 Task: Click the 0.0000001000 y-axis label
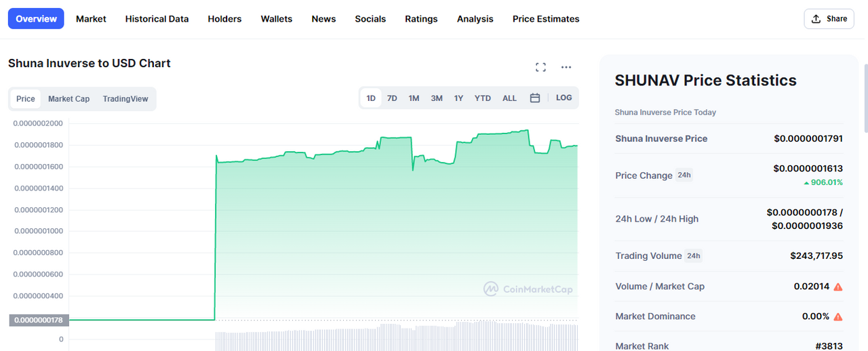[38, 231]
